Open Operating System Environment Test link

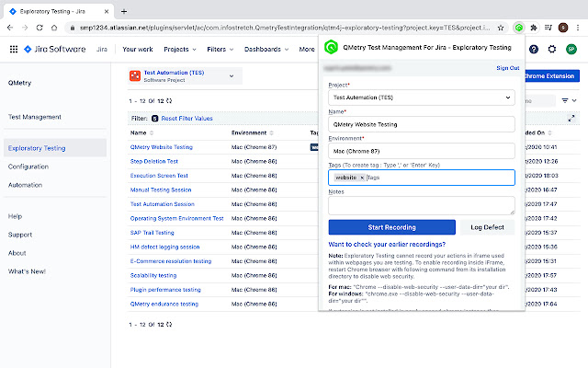(176, 219)
